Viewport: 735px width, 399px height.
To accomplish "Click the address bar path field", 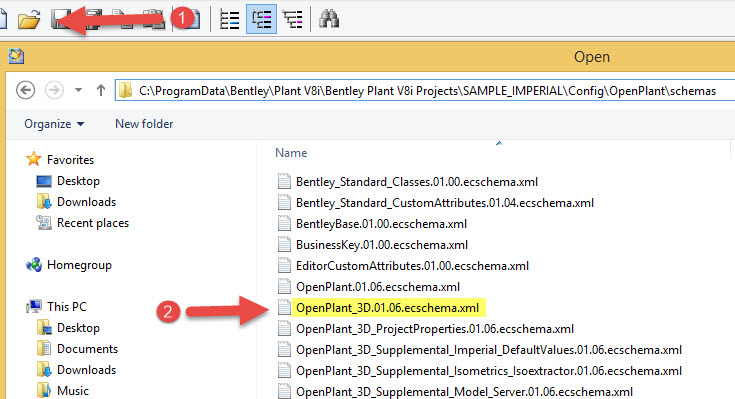I will point(426,90).
